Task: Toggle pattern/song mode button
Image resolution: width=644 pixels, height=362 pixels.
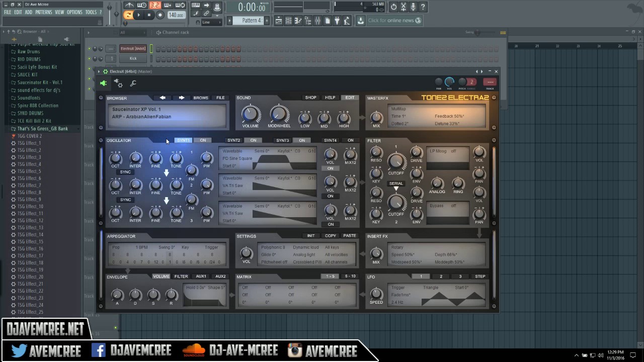Action: [128, 15]
